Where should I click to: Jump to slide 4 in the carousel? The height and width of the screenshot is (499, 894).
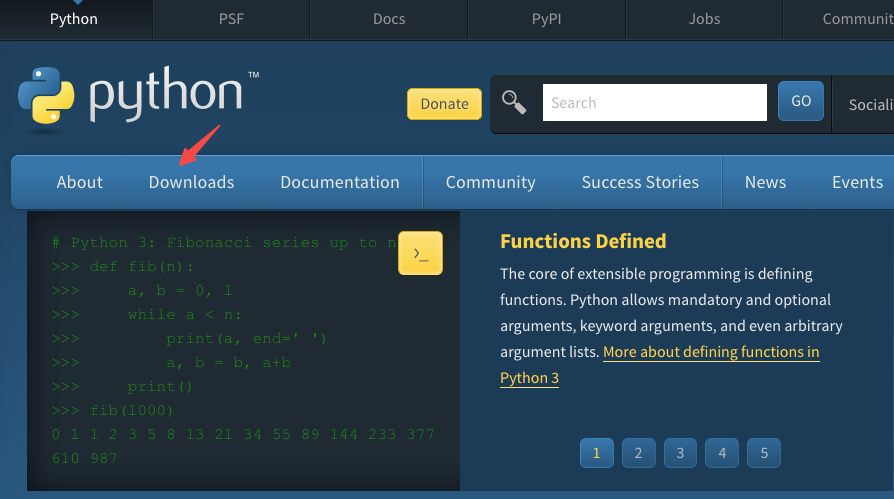coord(722,453)
